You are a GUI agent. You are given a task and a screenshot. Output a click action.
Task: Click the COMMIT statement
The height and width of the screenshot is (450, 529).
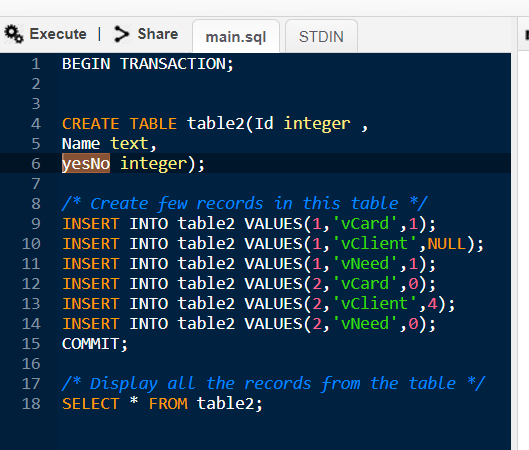click(95, 344)
